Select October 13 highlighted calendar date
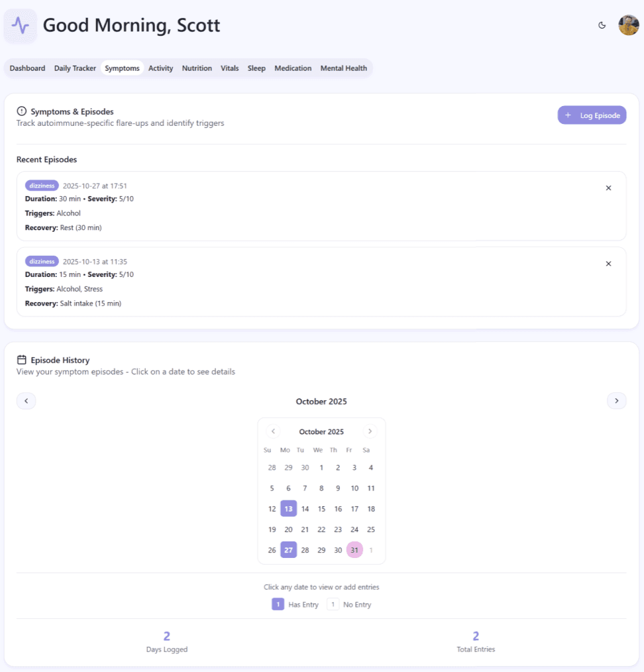 click(x=288, y=509)
